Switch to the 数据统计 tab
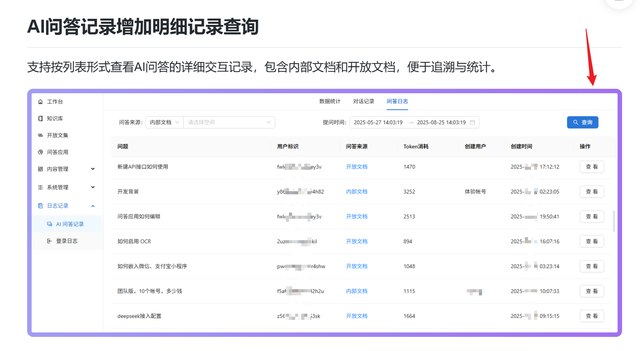The width and height of the screenshot is (644, 351). (330, 101)
